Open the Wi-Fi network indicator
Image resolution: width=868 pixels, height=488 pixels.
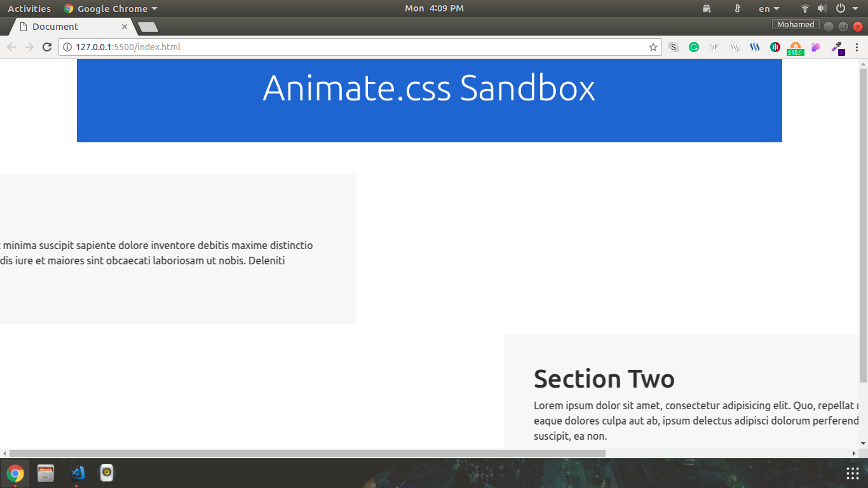pyautogui.click(x=805, y=9)
